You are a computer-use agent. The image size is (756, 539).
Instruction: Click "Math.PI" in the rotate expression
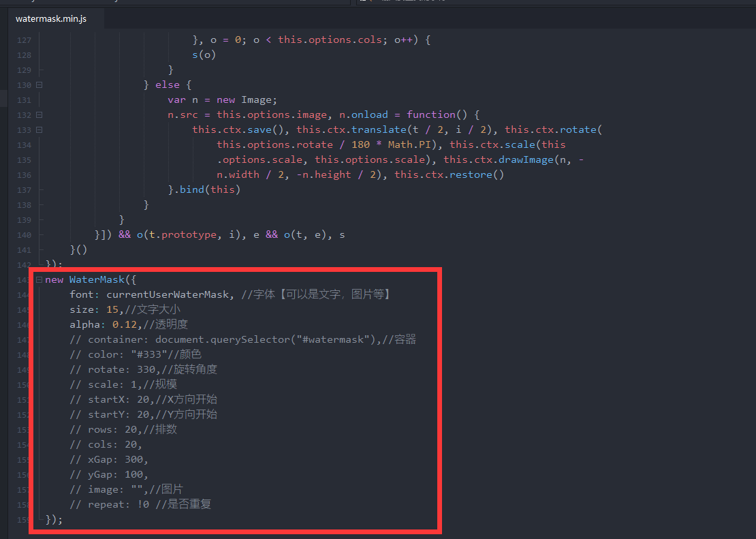(409, 144)
